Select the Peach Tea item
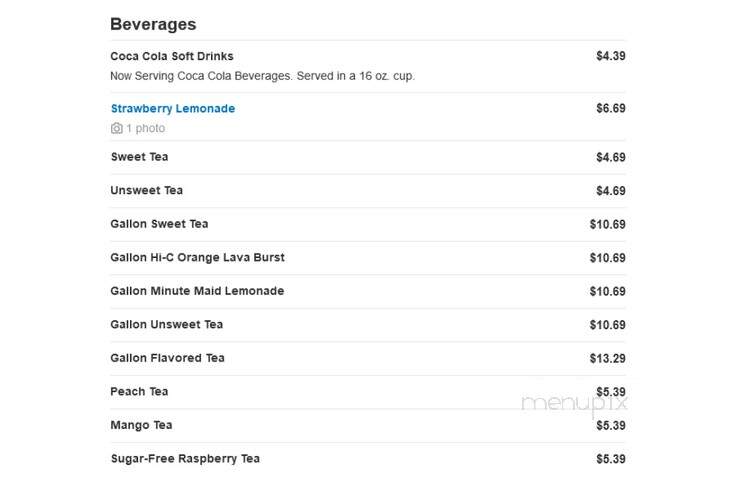This screenshot has width=754, height=486. 139,392
